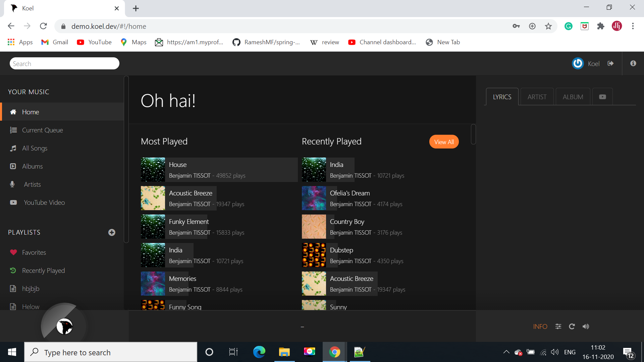Toggle the INFO panel in footer
Image resolution: width=644 pixels, height=362 pixels.
tap(540, 326)
